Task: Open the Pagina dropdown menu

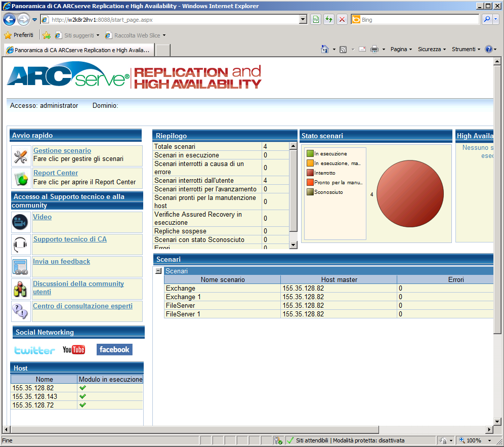Action: tap(401, 49)
